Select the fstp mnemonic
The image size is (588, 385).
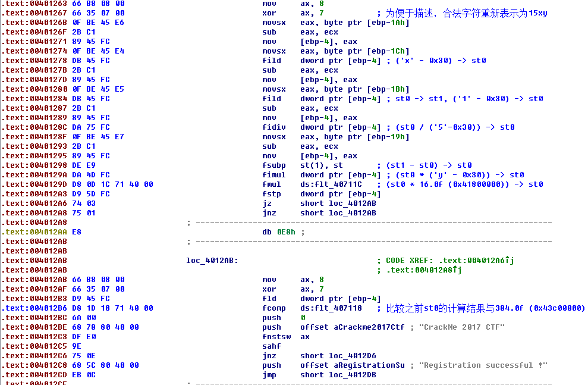272,194
